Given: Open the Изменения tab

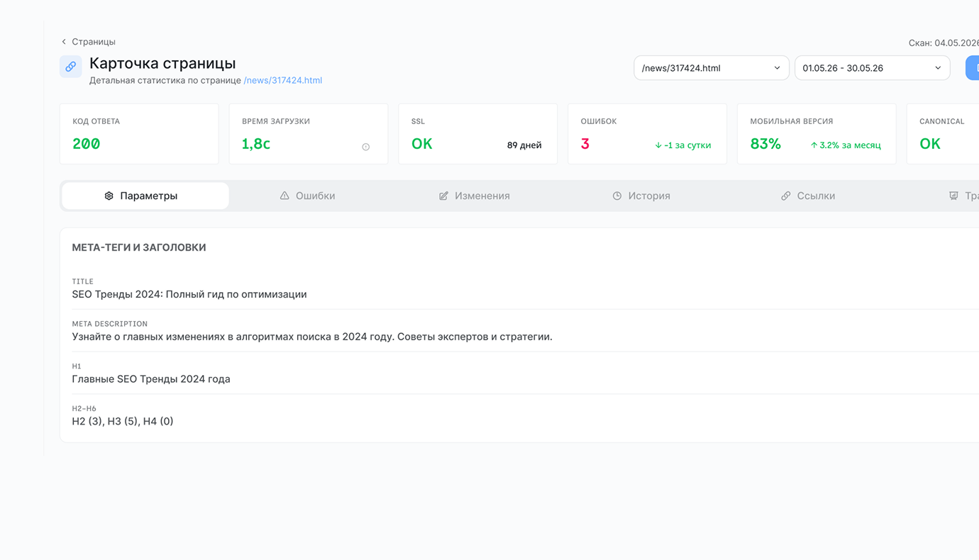Looking at the screenshot, I should 475,196.
